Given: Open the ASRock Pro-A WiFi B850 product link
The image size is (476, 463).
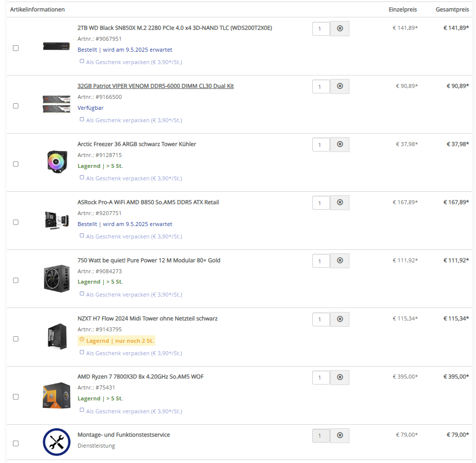Looking at the screenshot, I should click(x=148, y=202).
